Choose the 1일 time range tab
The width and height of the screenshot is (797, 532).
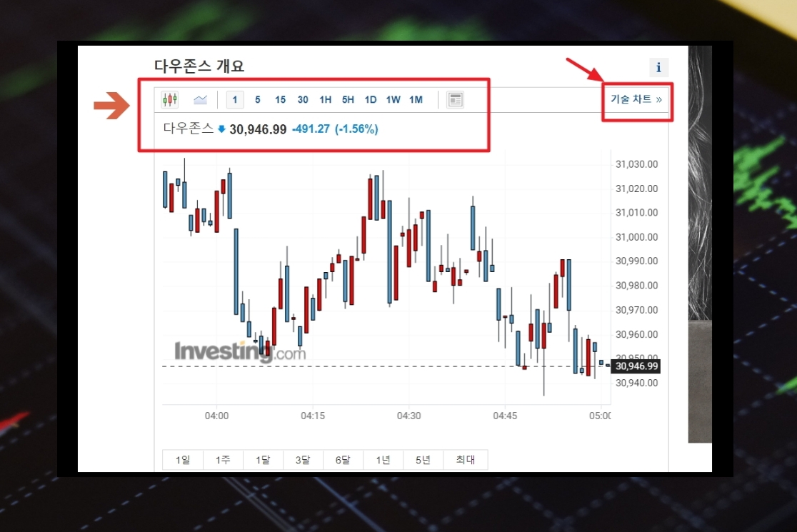(183, 460)
